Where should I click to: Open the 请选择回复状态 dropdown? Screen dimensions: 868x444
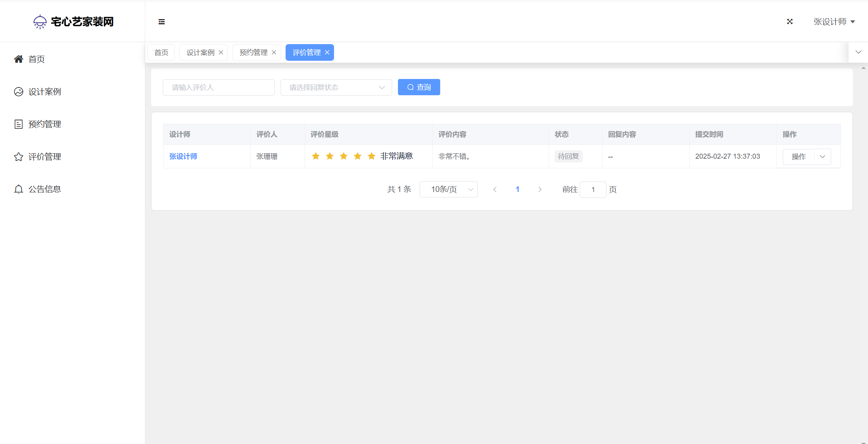point(336,87)
